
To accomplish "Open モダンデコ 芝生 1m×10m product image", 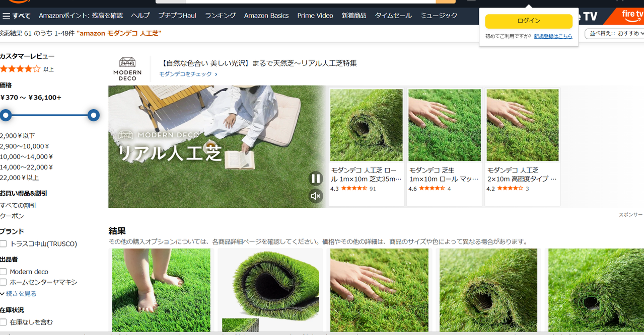I will 445,125.
